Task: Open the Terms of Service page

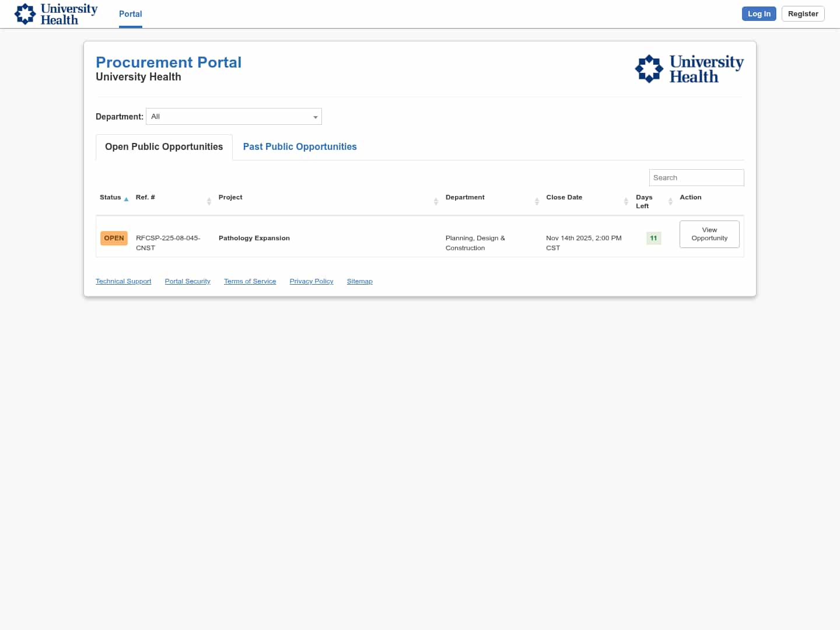Action: 250,281
